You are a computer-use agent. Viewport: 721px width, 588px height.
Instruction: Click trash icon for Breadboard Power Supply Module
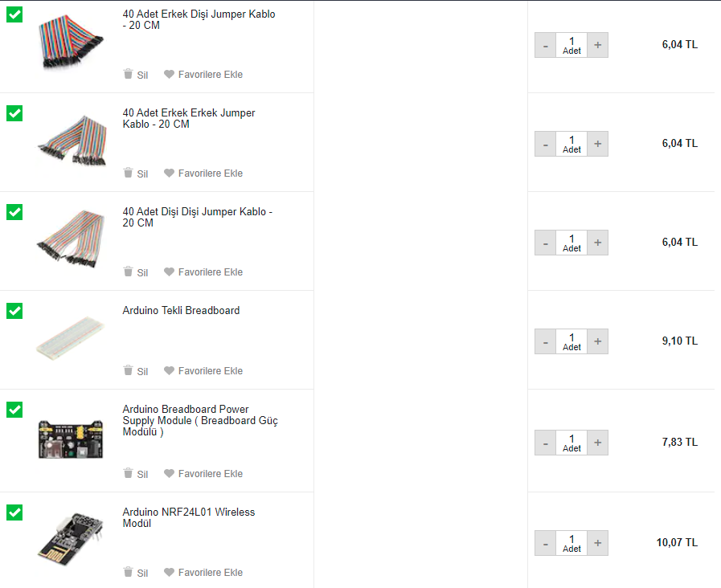click(129, 473)
